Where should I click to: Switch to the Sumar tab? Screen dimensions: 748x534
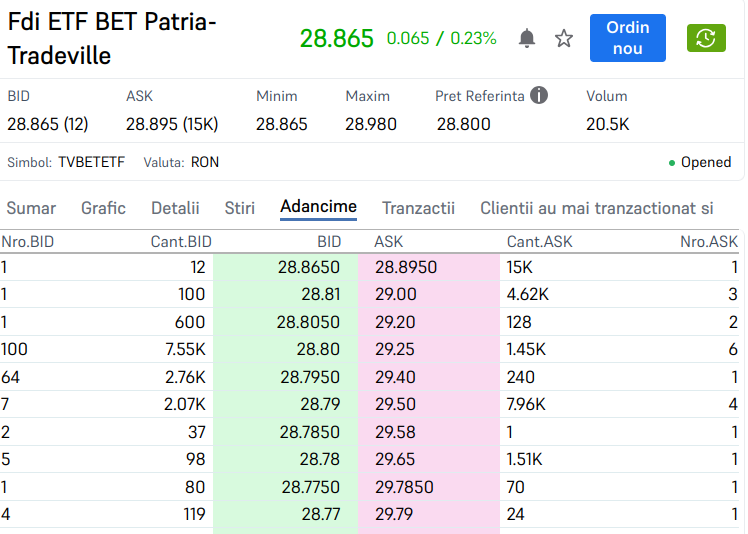click(x=31, y=208)
